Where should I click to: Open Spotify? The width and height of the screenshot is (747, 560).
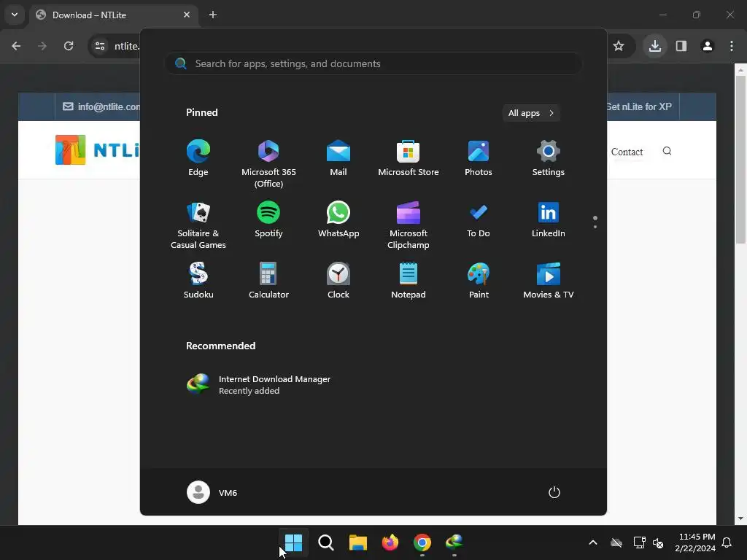(268, 219)
